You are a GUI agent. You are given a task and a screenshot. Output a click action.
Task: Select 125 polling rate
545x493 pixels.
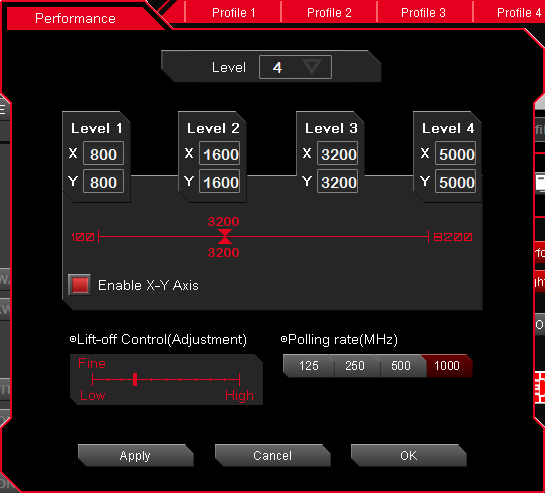(308, 366)
